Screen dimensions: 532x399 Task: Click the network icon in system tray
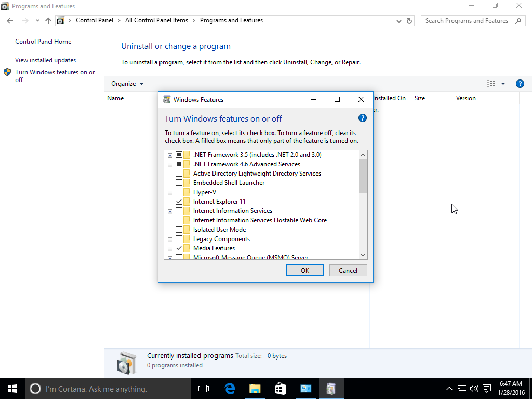tap(462, 389)
